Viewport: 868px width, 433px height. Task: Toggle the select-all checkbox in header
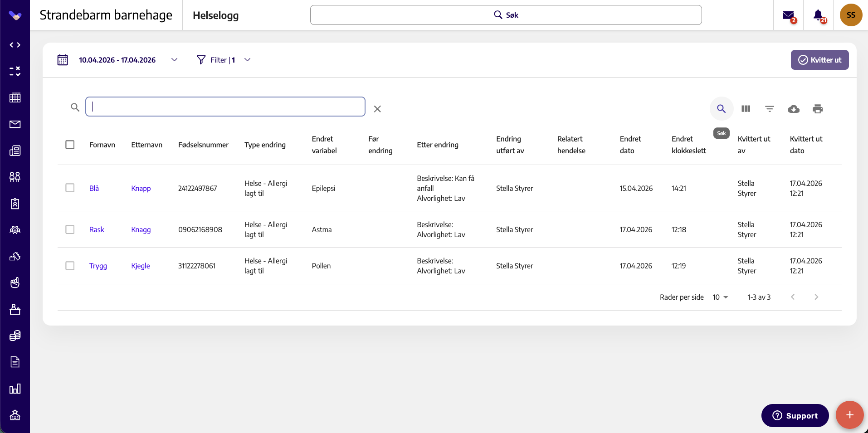point(70,145)
